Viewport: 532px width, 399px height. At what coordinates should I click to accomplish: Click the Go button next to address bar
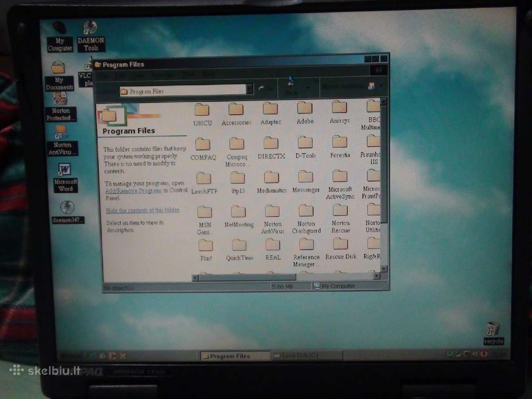pyautogui.click(x=266, y=89)
